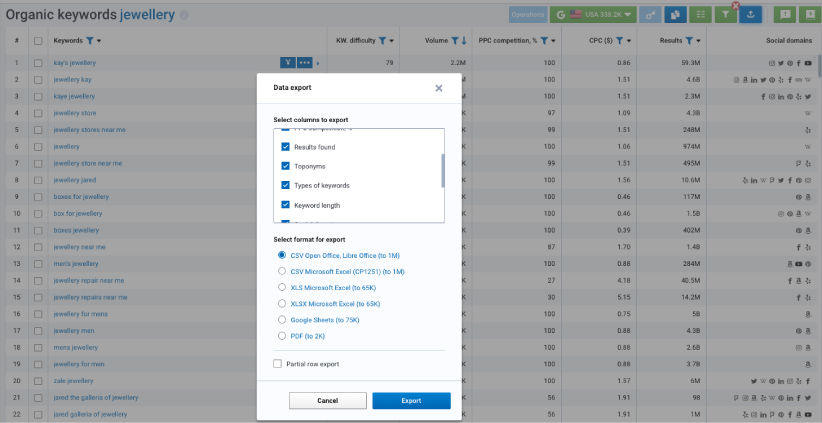Screen dimensions: 822x423
Task: Click the CPC value 4.18
Action: [624, 280]
